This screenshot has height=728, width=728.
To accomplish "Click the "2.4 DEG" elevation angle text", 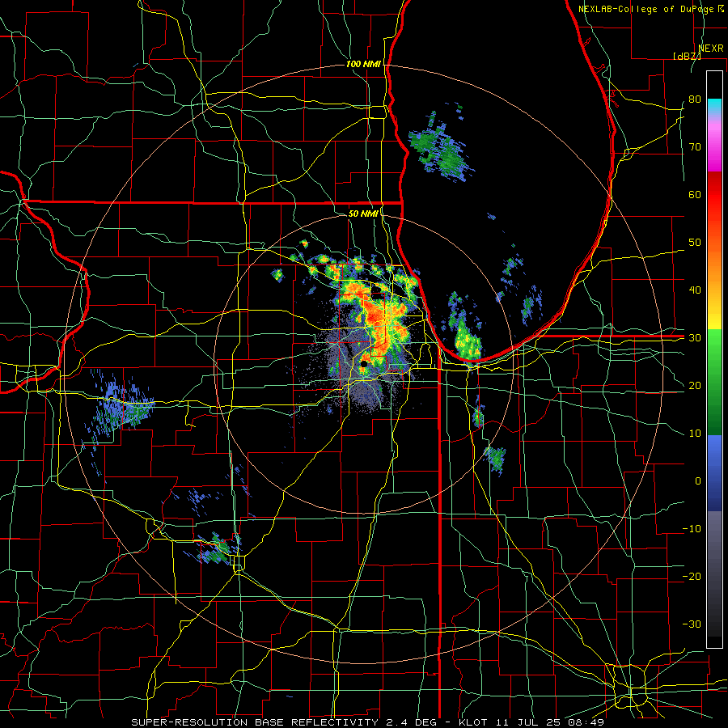I will pos(412,722).
